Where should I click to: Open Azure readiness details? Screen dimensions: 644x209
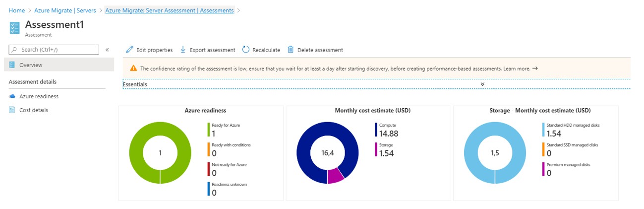coord(39,96)
